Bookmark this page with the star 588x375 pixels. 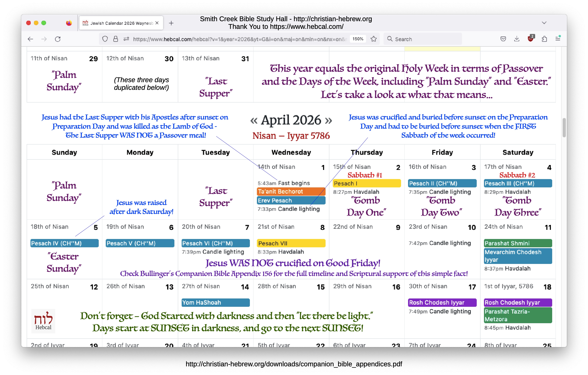[x=374, y=39]
